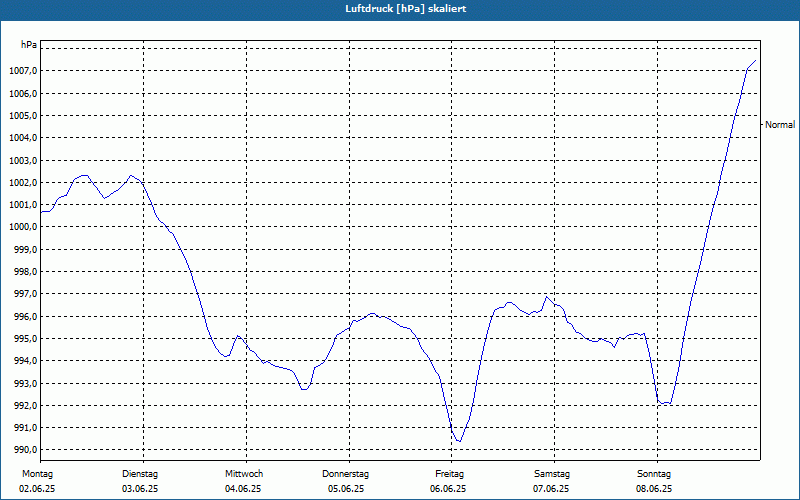The height and width of the screenshot is (500, 800).
Task: Click the 'Dienstag' day label
Action: pos(140,474)
